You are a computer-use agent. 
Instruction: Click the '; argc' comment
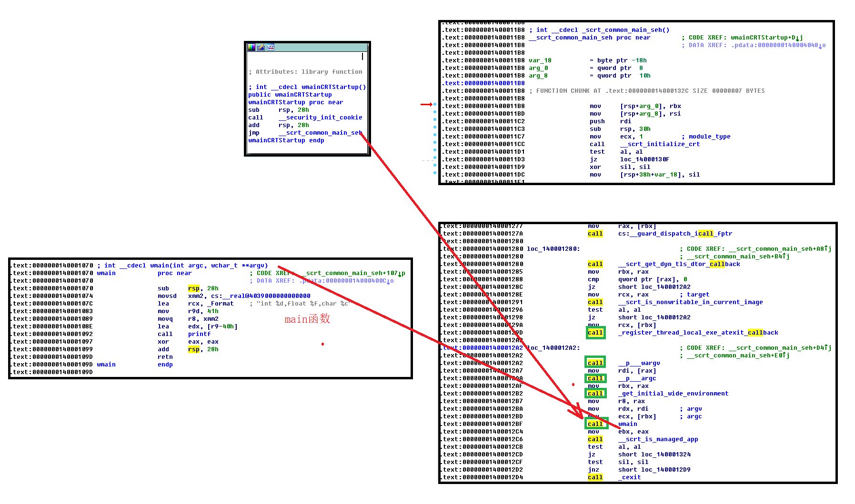pyautogui.click(x=691, y=416)
